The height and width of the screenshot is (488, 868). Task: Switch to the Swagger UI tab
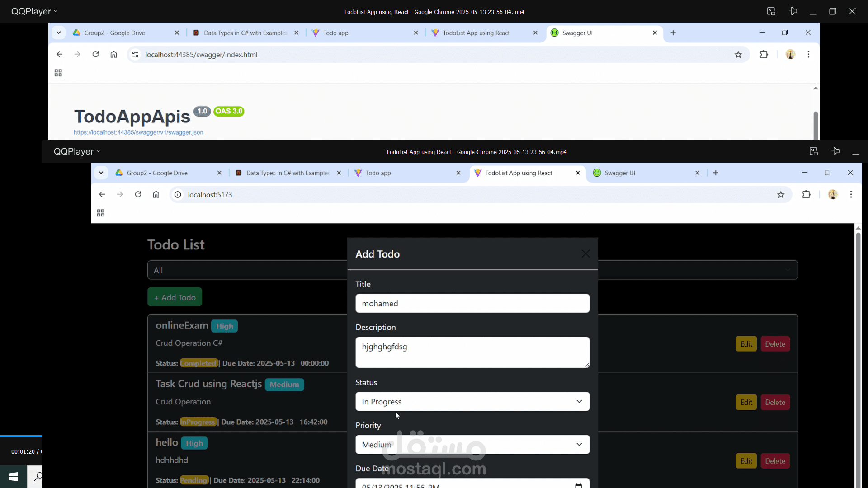pos(620,173)
